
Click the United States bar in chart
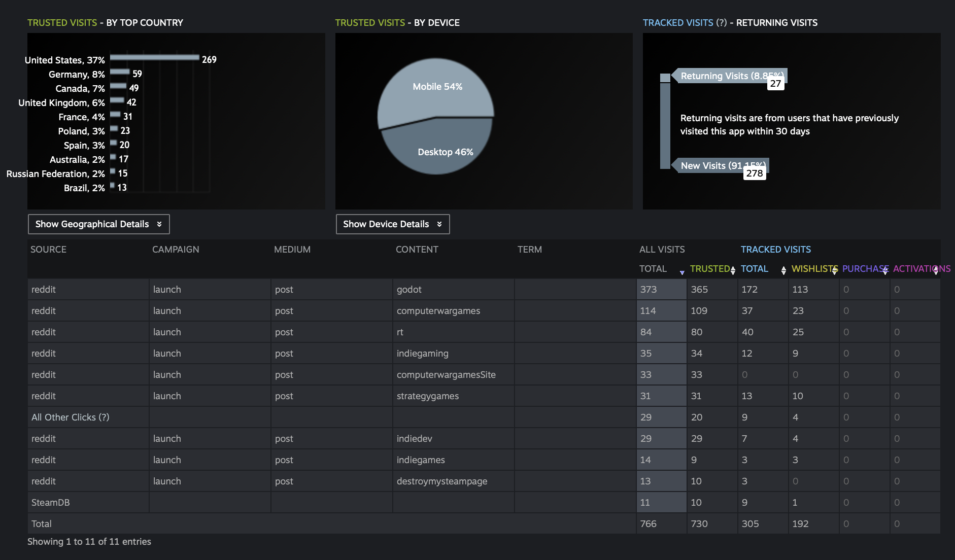point(155,57)
